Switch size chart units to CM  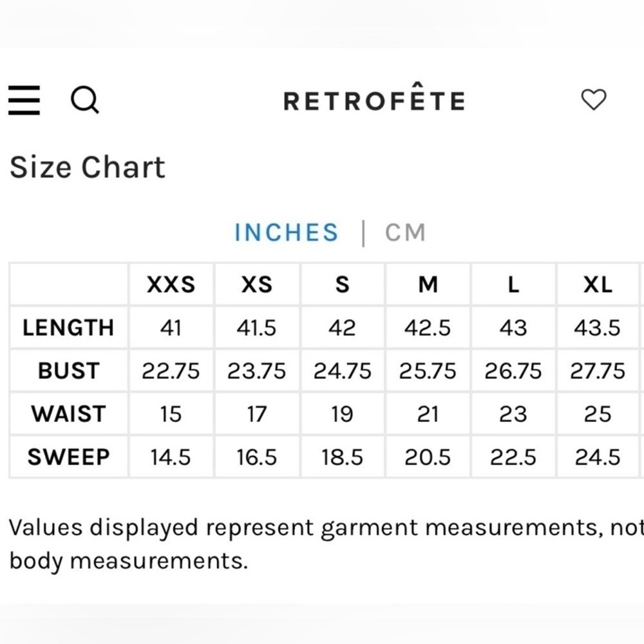pyautogui.click(x=405, y=232)
